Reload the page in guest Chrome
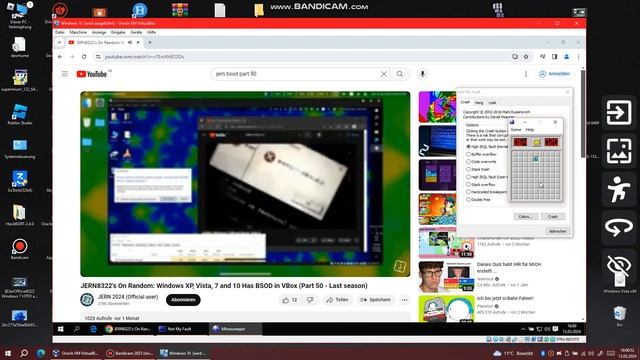Viewport: 640px width, 360px height. (x=84, y=57)
